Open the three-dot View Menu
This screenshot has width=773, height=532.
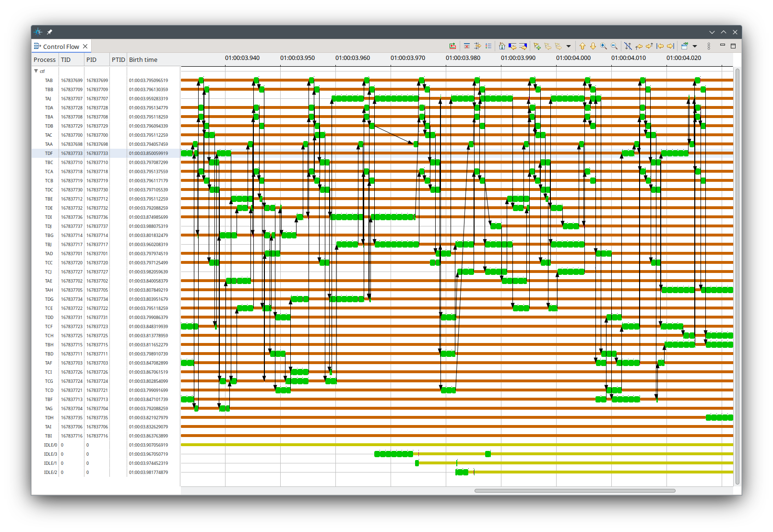709,46
